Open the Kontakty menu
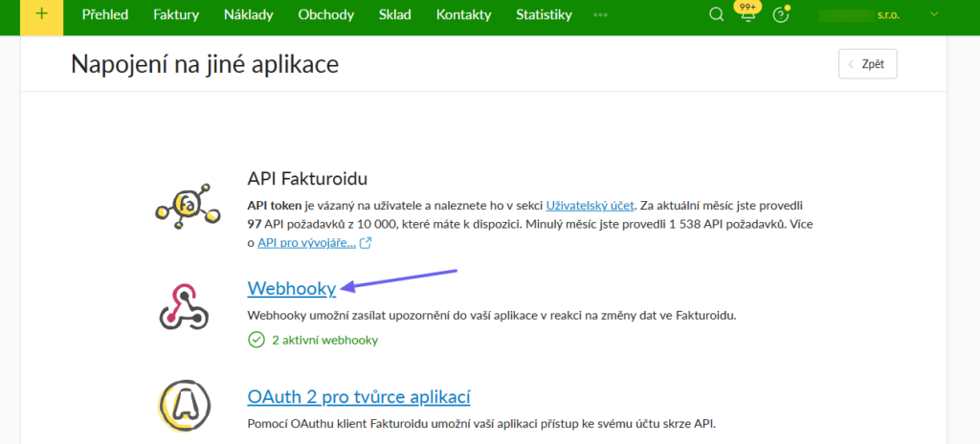 pyautogui.click(x=464, y=15)
